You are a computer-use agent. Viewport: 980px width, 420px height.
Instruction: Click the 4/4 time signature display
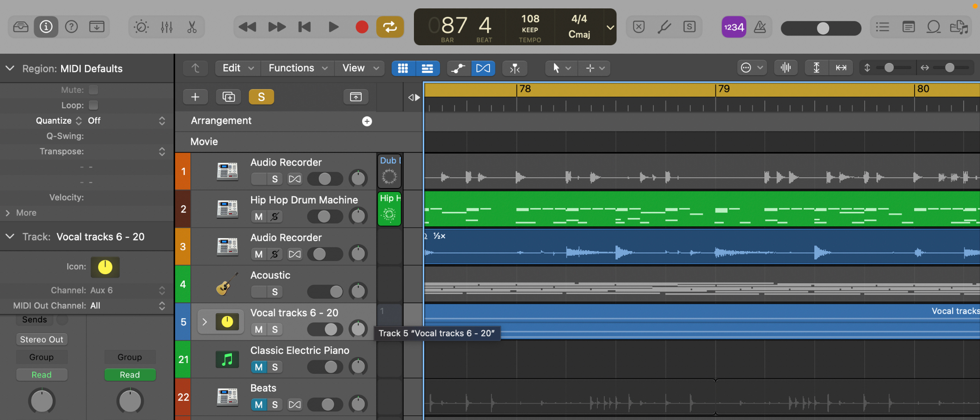point(579,19)
